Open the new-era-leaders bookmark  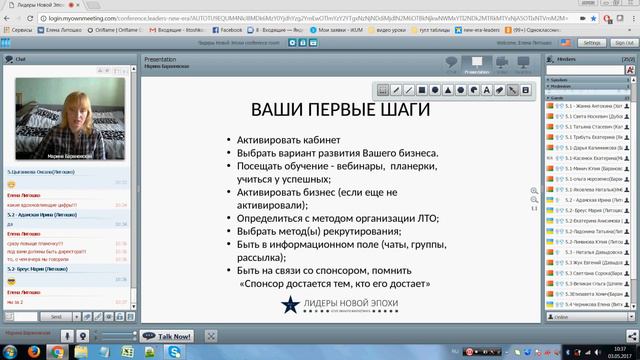point(478,30)
